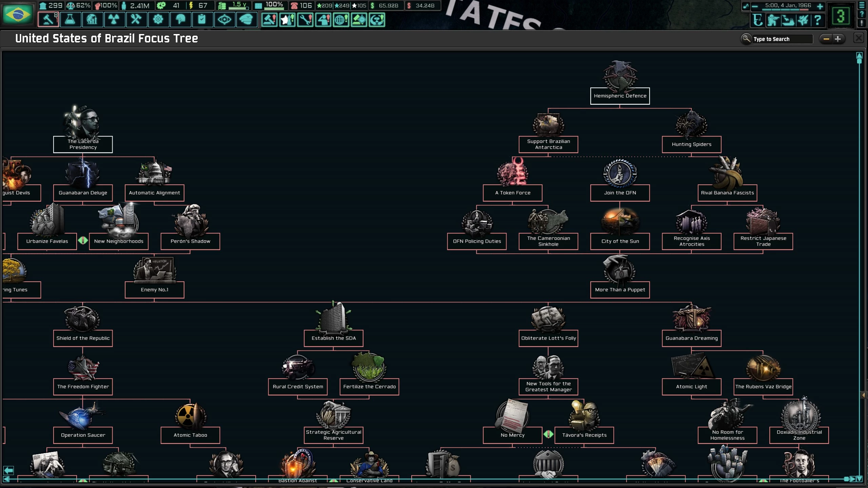Select the Atomic Light focus
The width and height of the screenshot is (868, 488).
click(x=691, y=387)
